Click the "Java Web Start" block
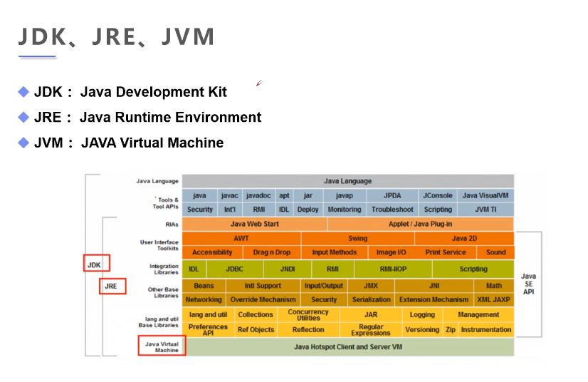 pyautogui.click(x=255, y=224)
